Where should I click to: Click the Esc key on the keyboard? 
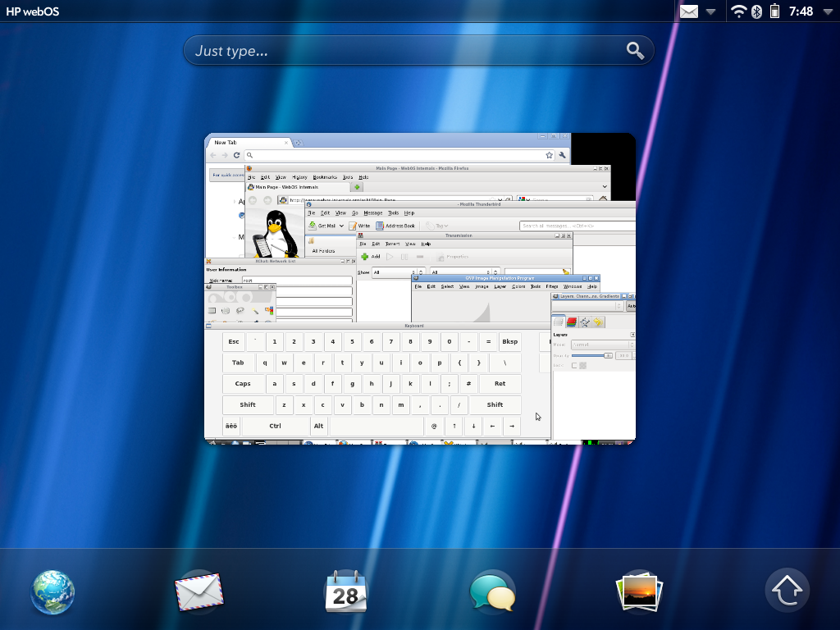pyautogui.click(x=234, y=342)
